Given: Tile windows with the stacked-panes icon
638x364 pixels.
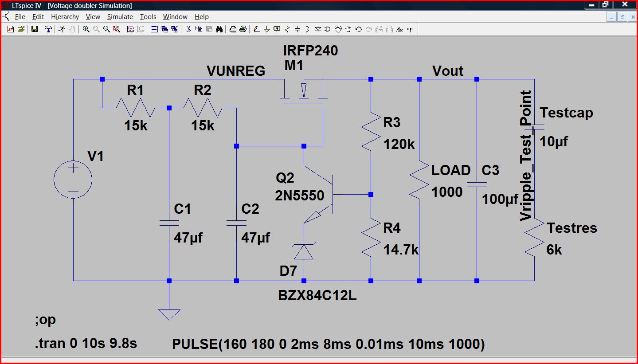Looking at the screenshot, I should point(154,29).
